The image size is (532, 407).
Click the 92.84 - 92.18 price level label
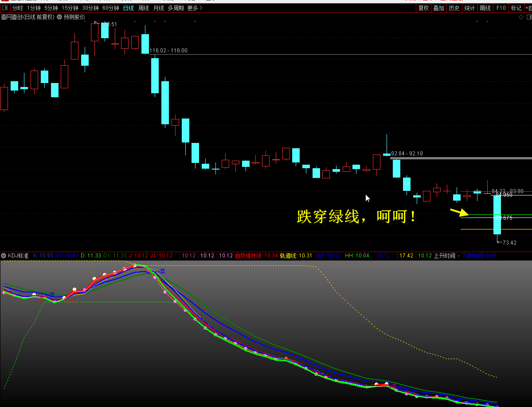407,154
